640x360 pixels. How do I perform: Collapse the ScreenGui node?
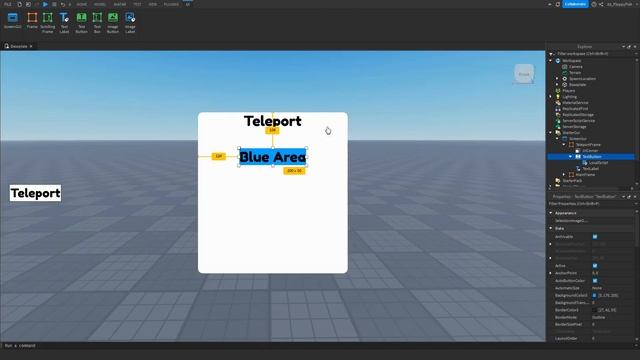tap(557, 139)
